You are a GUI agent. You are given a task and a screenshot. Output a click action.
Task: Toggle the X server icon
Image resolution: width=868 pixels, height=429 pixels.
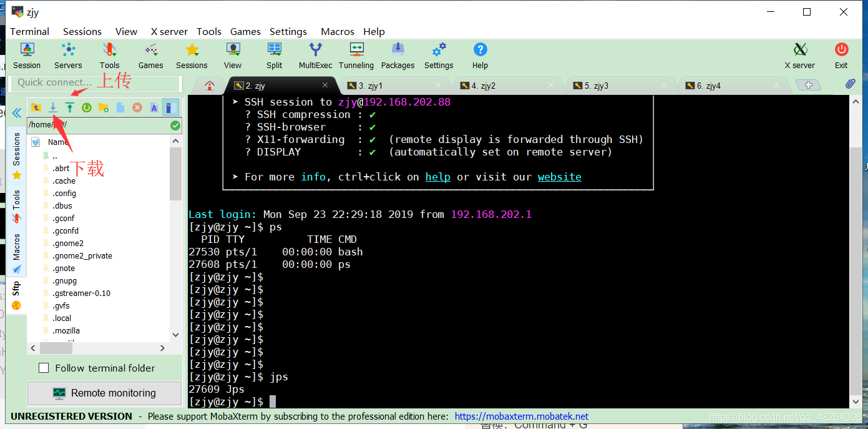pyautogui.click(x=800, y=56)
